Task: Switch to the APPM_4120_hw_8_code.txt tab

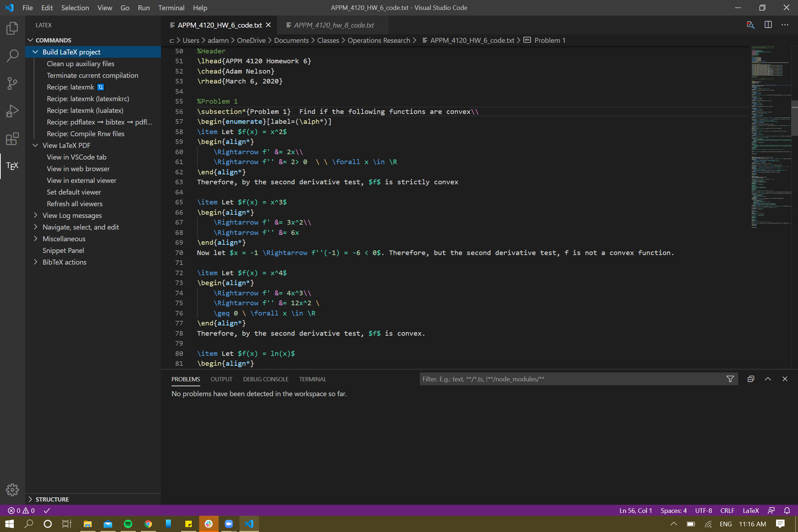Action: [x=334, y=25]
